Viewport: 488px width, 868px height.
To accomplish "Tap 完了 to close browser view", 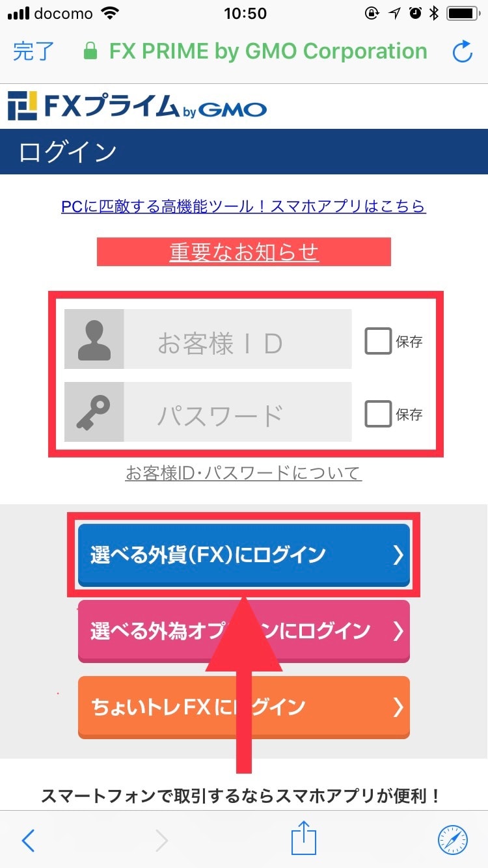I will (34, 51).
